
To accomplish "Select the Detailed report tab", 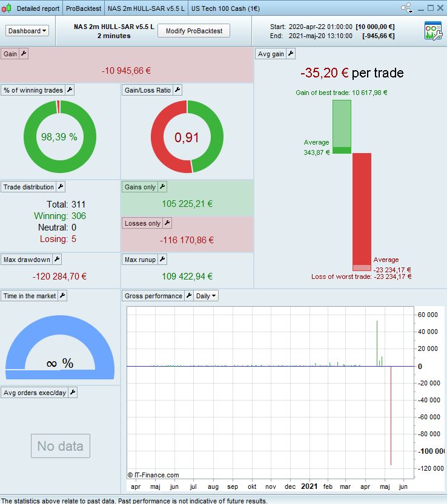I will (x=38, y=8).
